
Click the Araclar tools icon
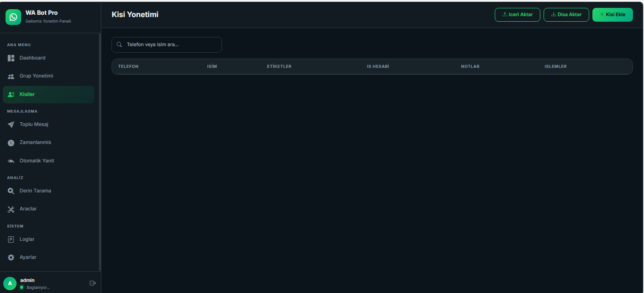coord(11,209)
